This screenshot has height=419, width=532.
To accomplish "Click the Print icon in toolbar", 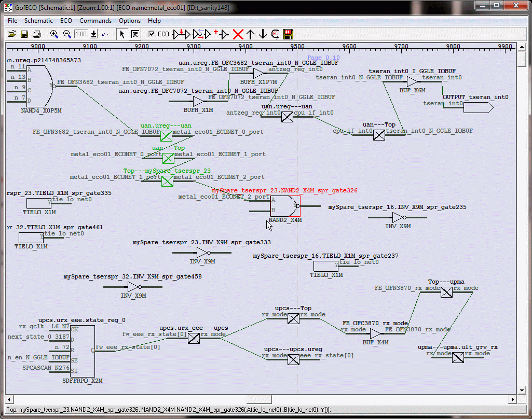I will click(x=36, y=34).
